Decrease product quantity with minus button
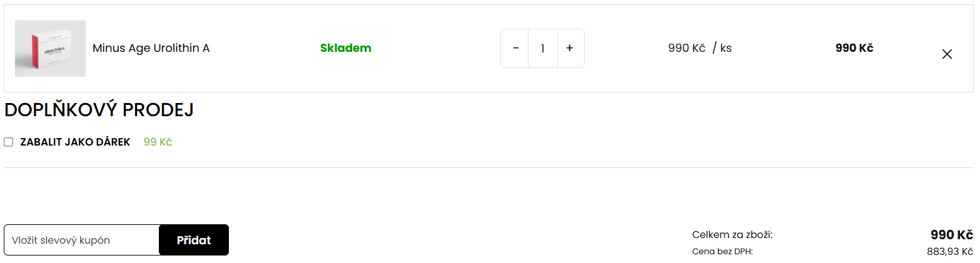 click(515, 48)
